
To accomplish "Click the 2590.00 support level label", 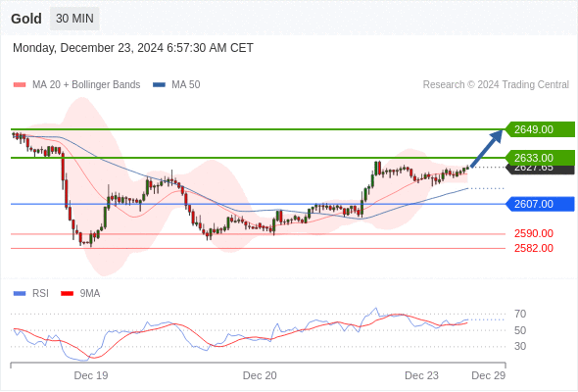I will click(x=534, y=233).
